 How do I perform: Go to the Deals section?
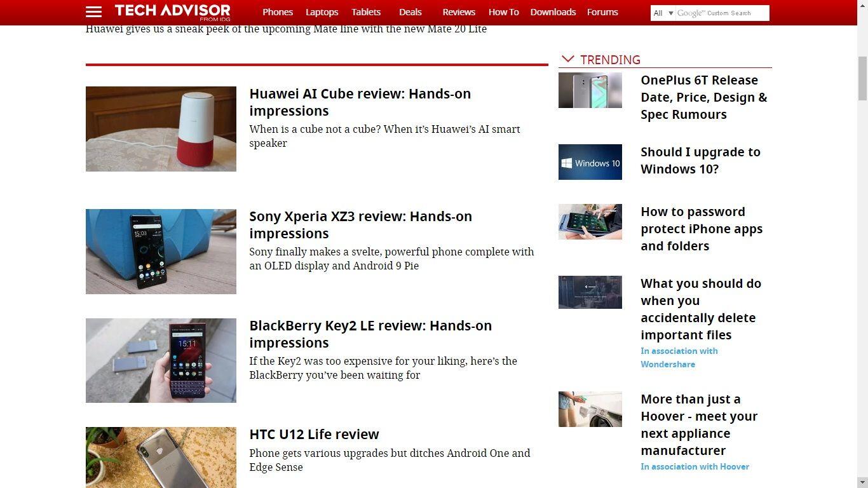(410, 12)
